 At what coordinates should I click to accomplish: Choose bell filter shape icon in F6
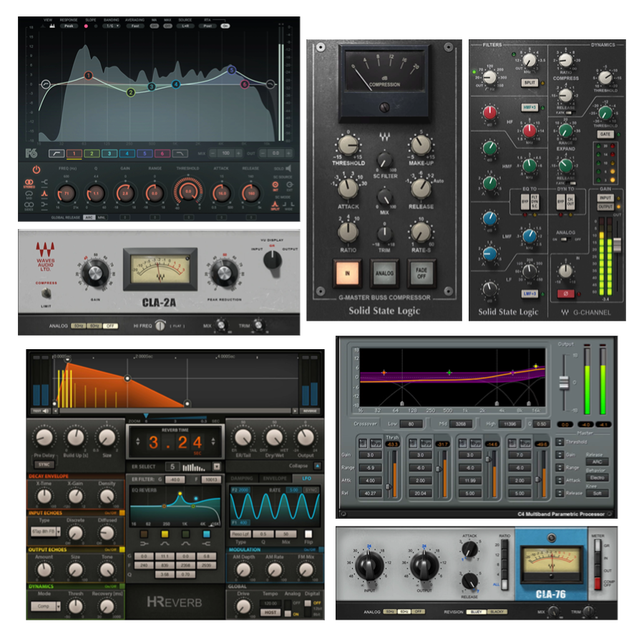(44, 193)
